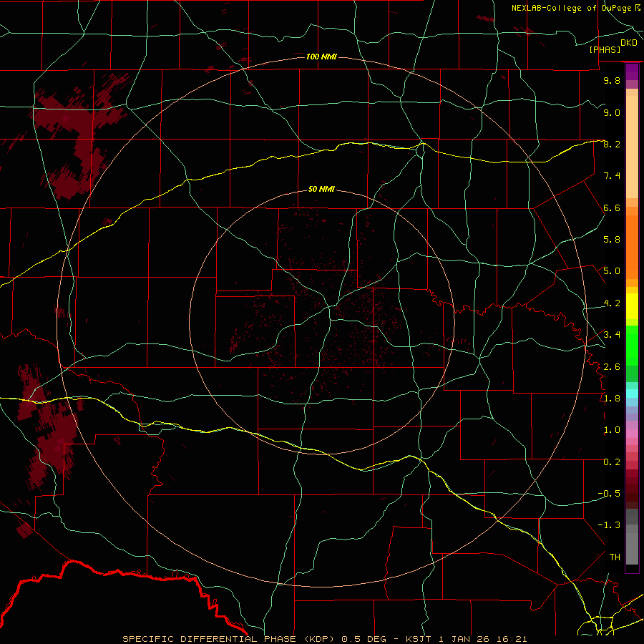The height and width of the screenshot is (644, 644).
Task: Click the 4.2 value on the scale
Action: point(612,303)
